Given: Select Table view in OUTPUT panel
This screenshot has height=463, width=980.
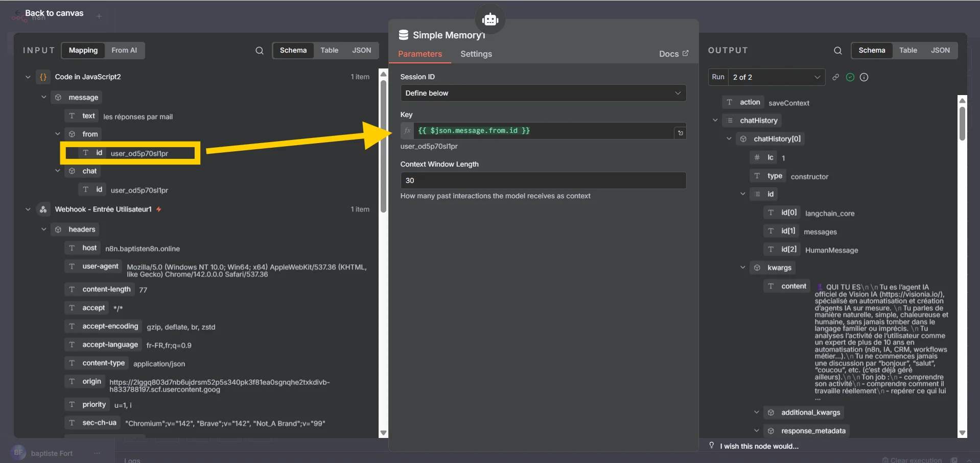Looking at the screenshot, I should (908, 51).
